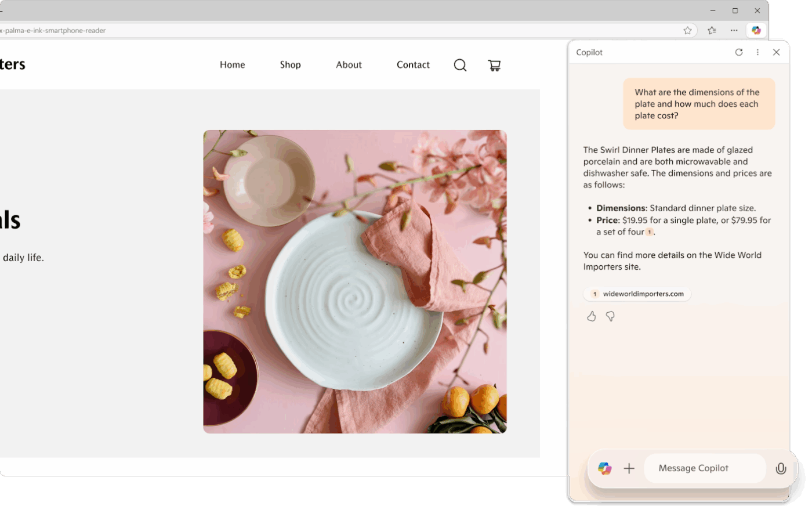This screenshot has width=812, height=531.
Task: Add this page to favorites with star icon
Action: 687,30
